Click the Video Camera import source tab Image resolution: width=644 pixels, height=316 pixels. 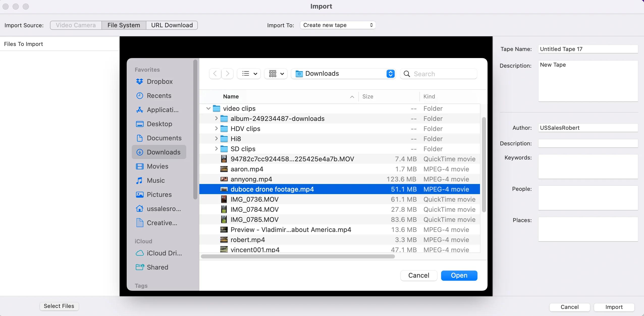pos(75,25)
